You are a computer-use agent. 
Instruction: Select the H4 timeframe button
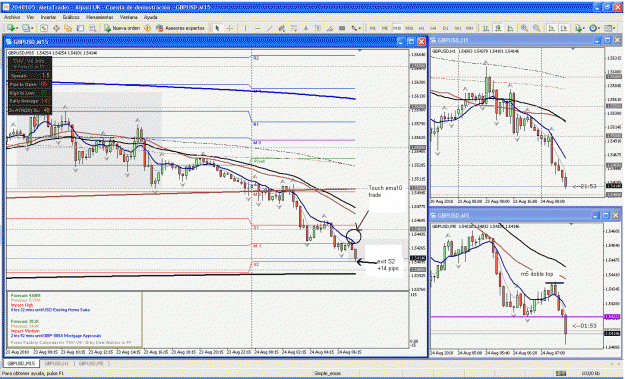point(433,28)
